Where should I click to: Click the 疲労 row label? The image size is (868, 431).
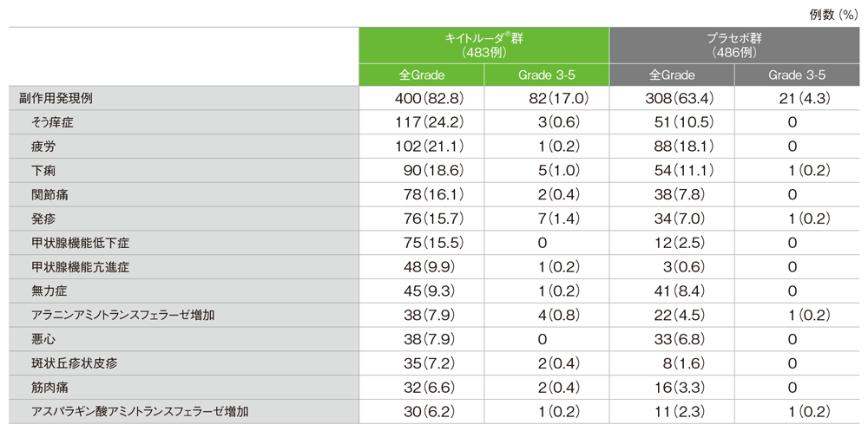tap(43, 147)
